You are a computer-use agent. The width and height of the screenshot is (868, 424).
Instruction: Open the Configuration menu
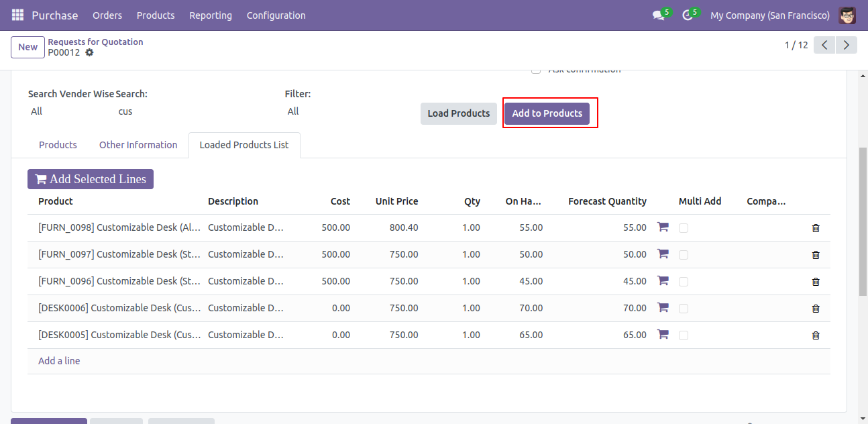pos(276,15)
